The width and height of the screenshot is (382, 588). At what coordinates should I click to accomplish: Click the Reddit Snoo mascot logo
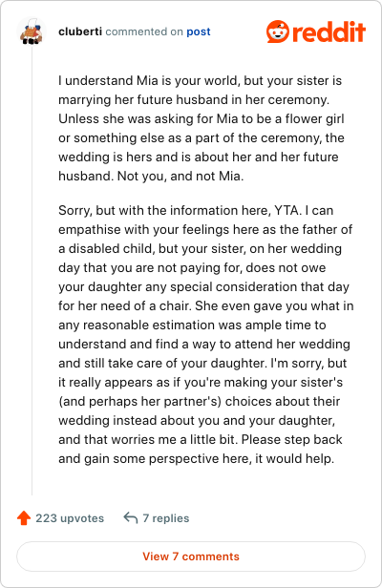(278, 31)
